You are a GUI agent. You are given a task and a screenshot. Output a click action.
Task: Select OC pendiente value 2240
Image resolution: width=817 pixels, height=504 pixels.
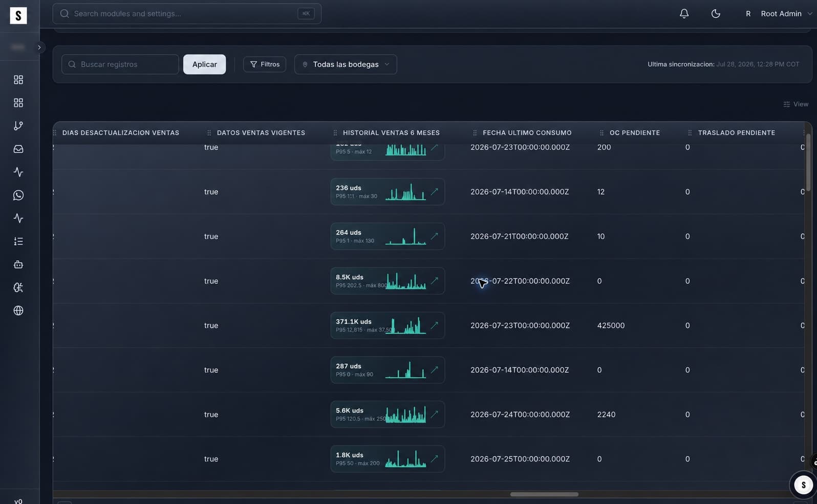606,414
